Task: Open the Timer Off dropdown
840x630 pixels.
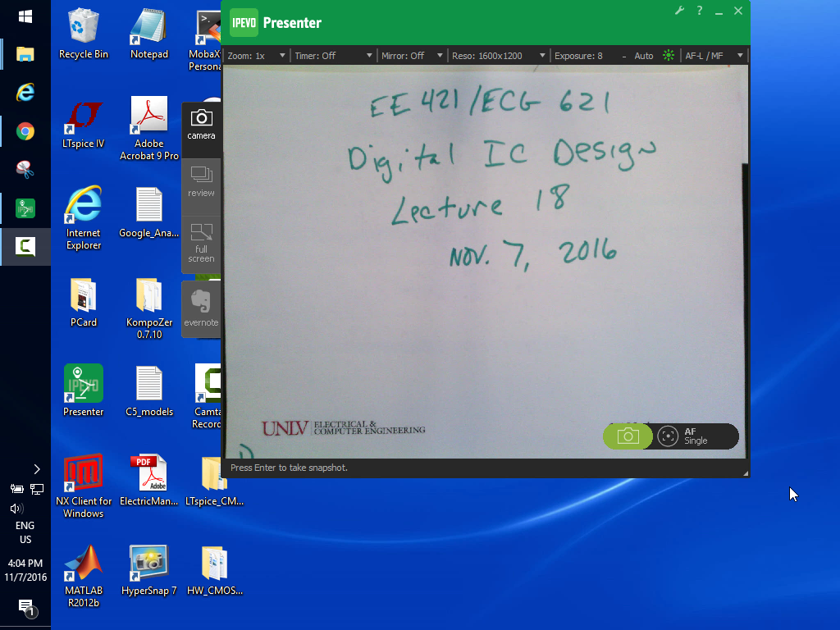Action: coord(332,56)
